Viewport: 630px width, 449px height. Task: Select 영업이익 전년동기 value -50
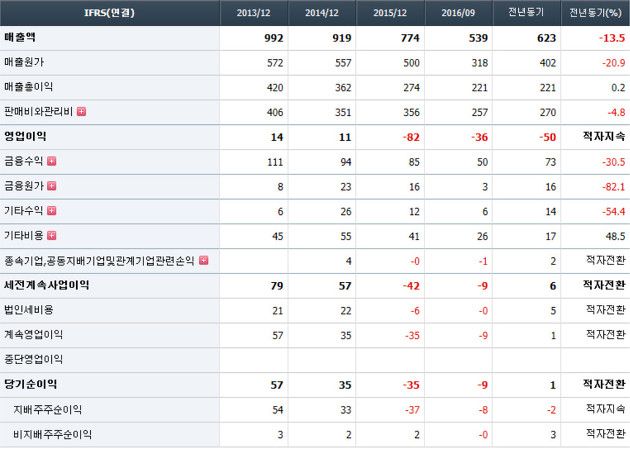tap(547, 137)
